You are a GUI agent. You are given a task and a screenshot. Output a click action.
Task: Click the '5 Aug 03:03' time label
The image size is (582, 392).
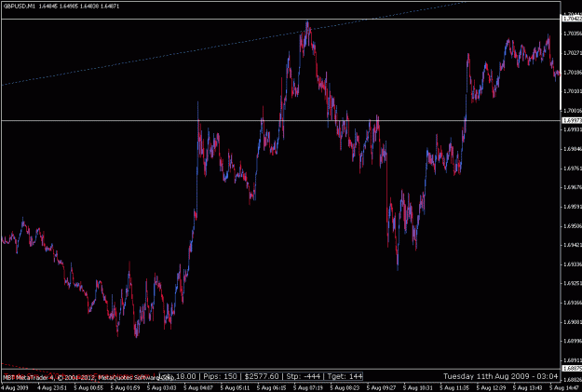(x=161, y=388)
